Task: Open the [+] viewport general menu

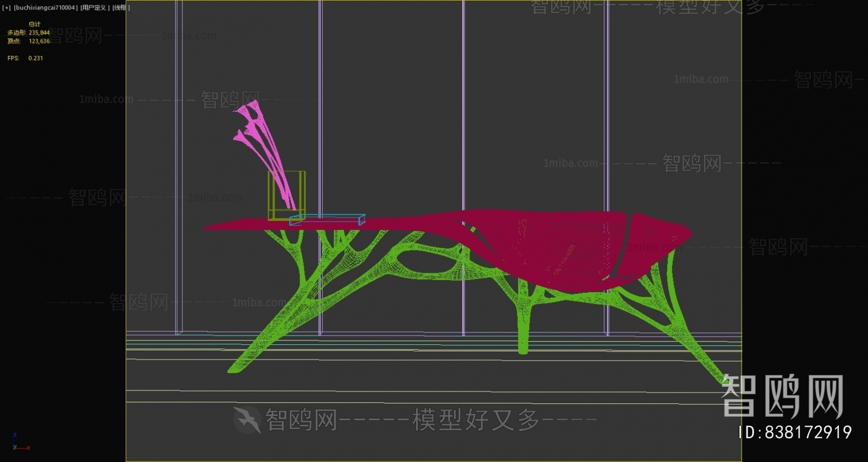Action: pos(7,8)
